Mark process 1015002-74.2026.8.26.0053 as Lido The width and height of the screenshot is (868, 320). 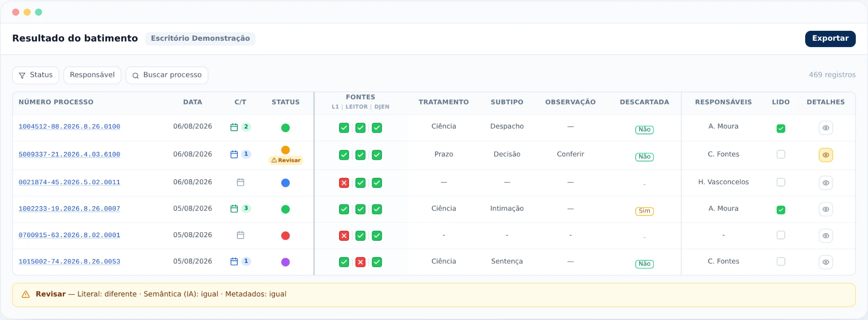(781, 261)
